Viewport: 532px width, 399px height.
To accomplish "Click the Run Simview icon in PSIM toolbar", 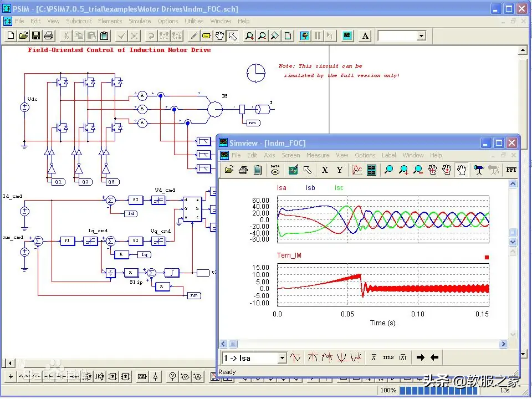I will coord(347,36).
